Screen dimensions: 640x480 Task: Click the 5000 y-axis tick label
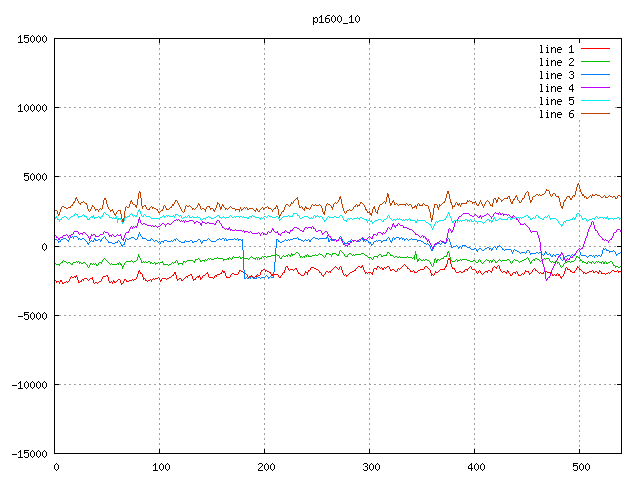point(35,177)
